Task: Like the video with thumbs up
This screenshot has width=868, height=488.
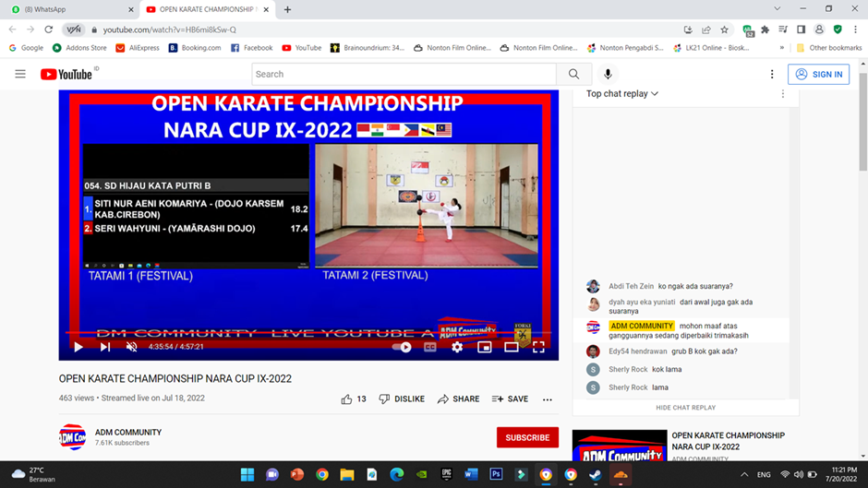Action: (347, 399)
